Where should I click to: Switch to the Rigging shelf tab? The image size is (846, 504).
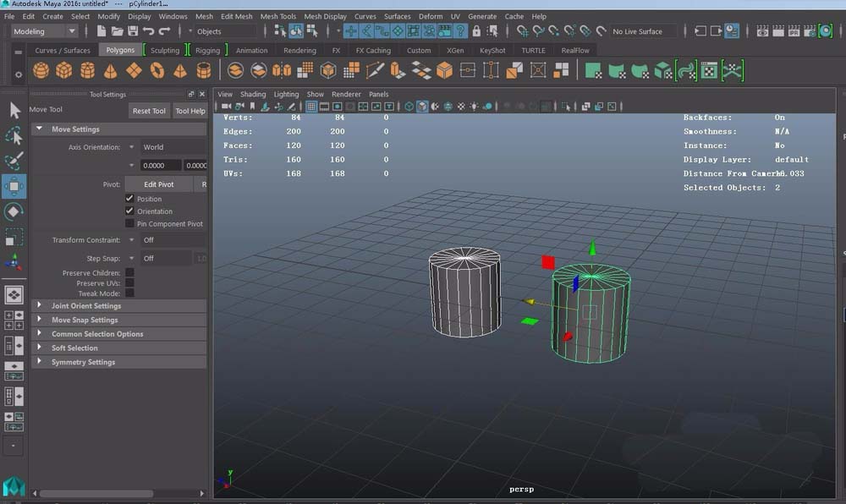pyautogui.click(x=207, y=50)
